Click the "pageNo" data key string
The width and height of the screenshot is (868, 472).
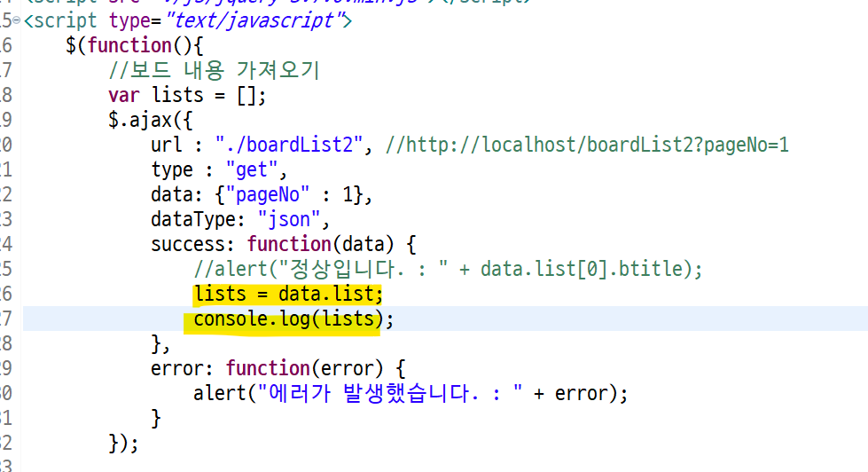268,194
